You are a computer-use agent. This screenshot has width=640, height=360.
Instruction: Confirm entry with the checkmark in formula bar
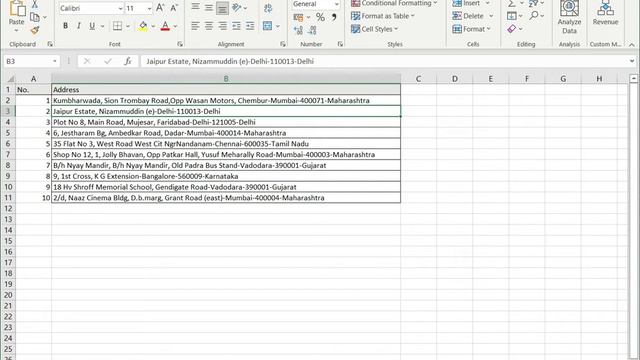(x=108, y=61)
